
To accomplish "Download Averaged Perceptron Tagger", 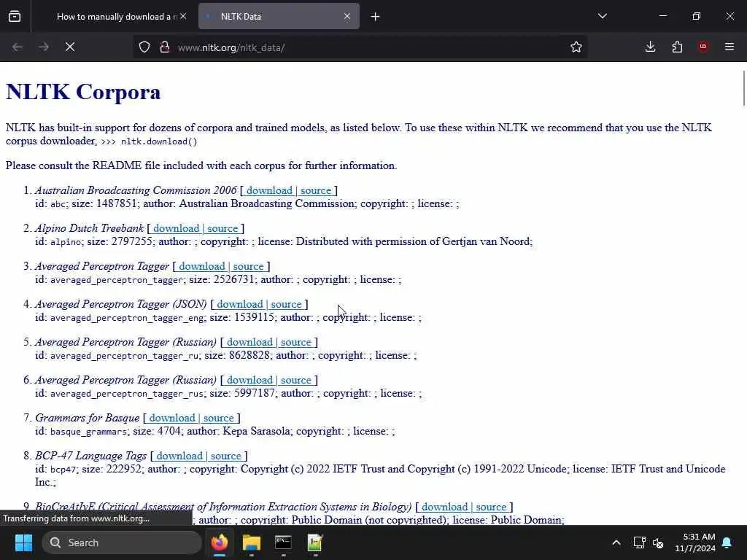I will 201,266.
